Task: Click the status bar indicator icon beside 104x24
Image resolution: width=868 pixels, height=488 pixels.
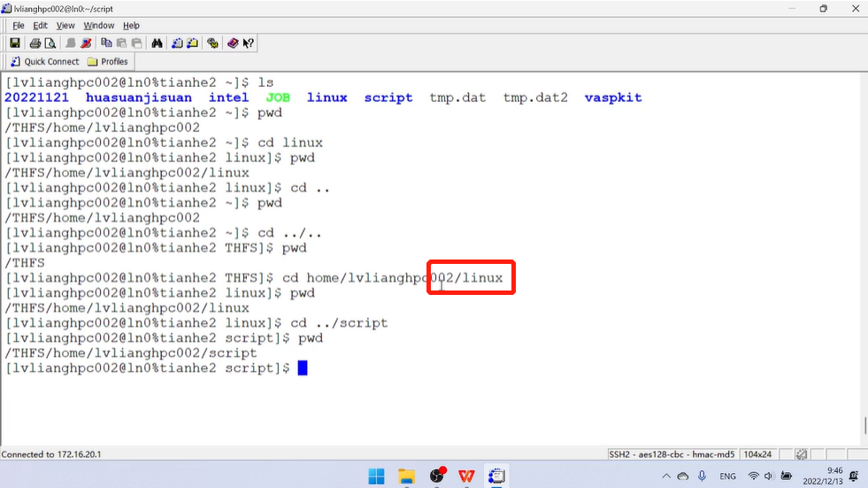Action: (x=801, y=454)
